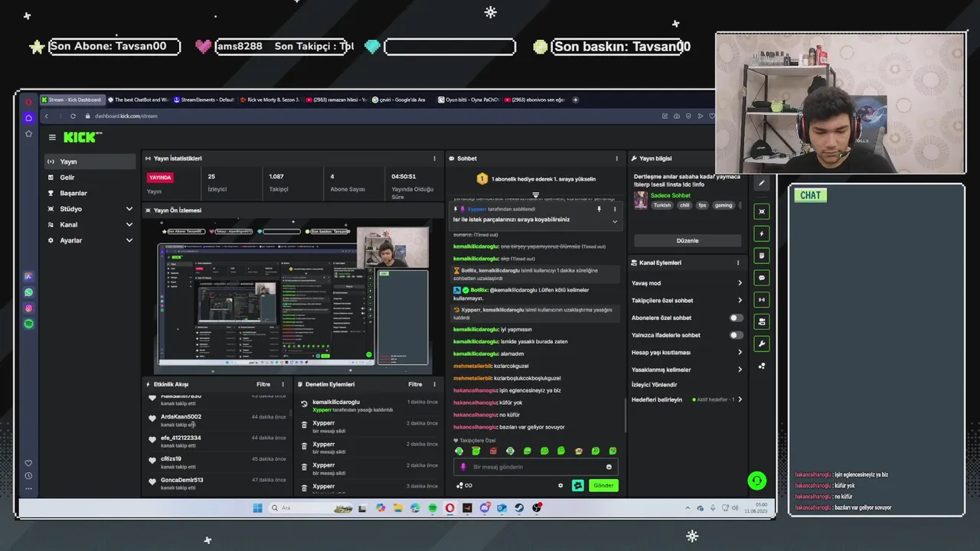Open the emoji picker in chat input
980x551 pixels.
(609, 467)
